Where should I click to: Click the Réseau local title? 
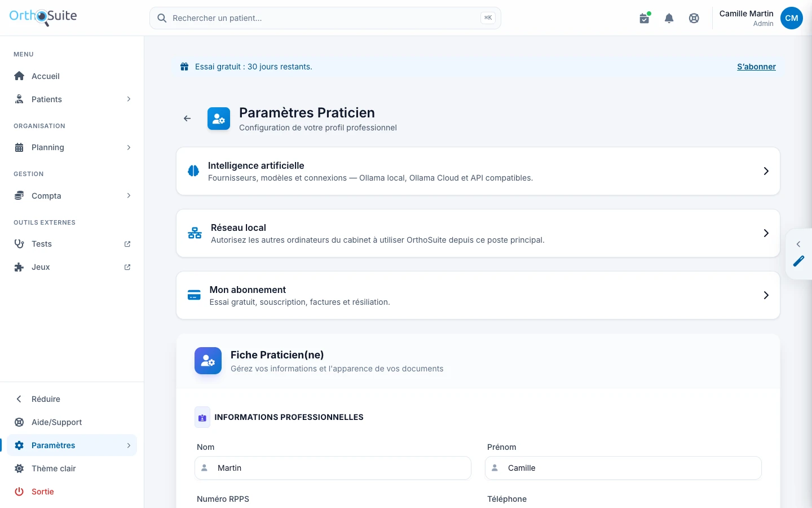[239, 227]
